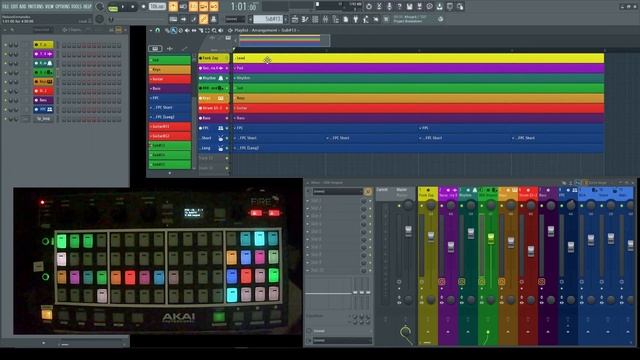Start playback with the transport play button
Screen dimensions: 640x360
(x=123, y=7)
